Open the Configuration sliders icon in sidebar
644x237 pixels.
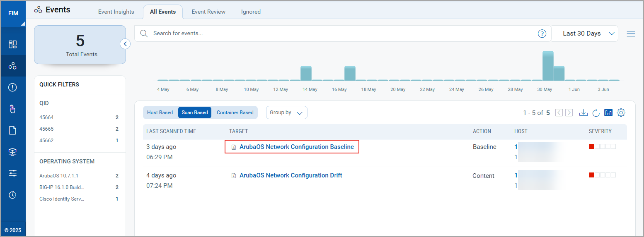[12, 173]
